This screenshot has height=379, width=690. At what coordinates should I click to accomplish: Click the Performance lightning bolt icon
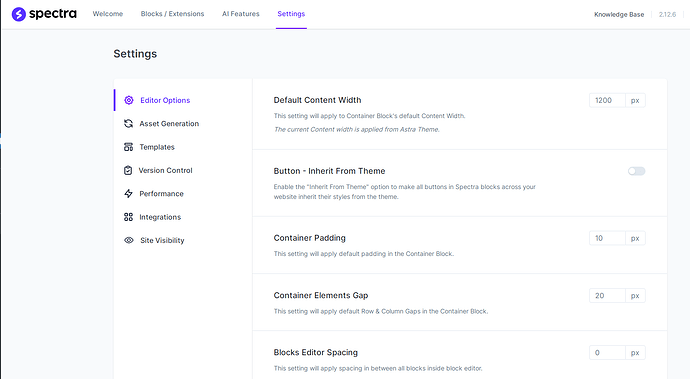click(x=128, y=194)
